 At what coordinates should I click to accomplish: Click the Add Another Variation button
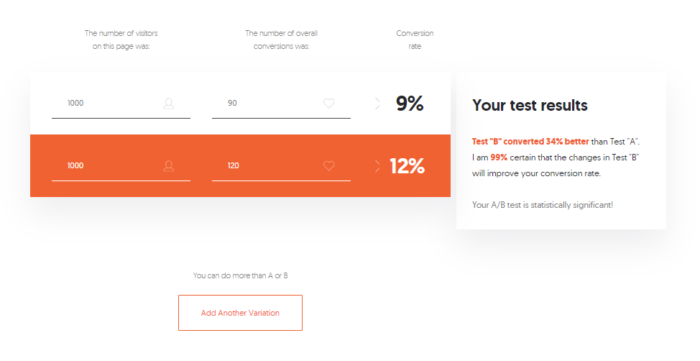240,313
